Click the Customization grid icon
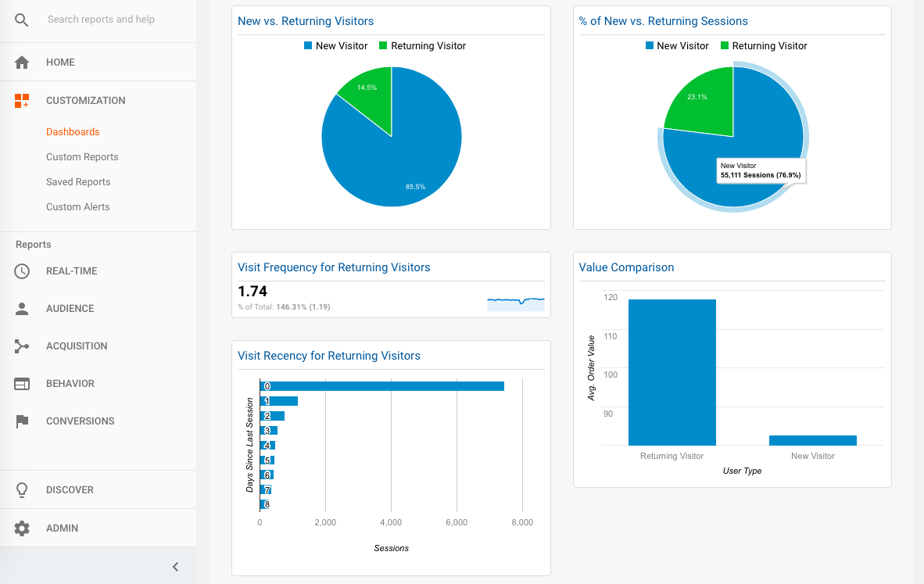 tap(22, 101)
